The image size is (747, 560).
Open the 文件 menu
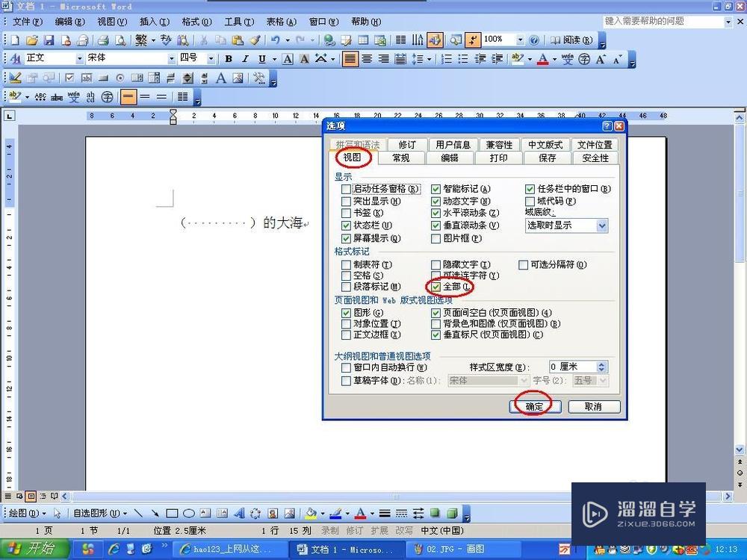27,22
